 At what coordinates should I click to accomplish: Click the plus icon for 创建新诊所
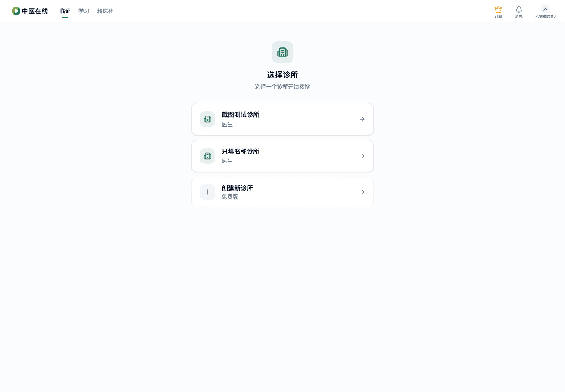[208, 192]
